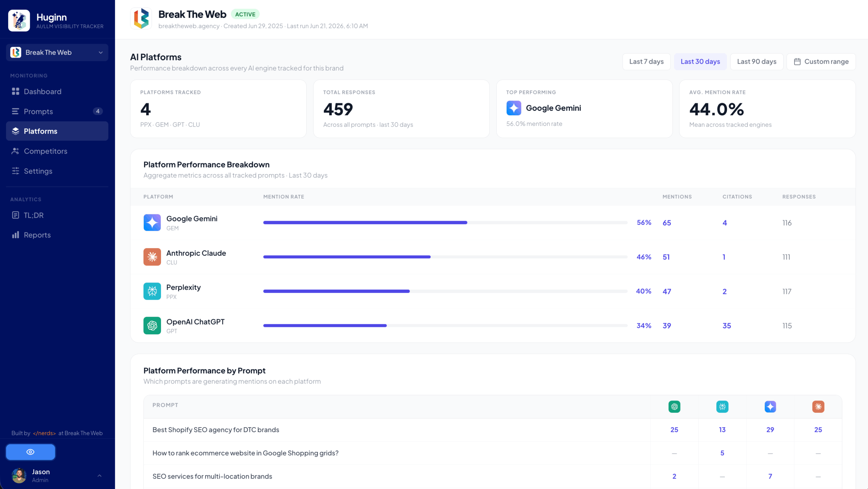This screenshot has height=489, width=868.
Task: Click the </nerds> link in sidebar footer
Action: tap(44, 433)
